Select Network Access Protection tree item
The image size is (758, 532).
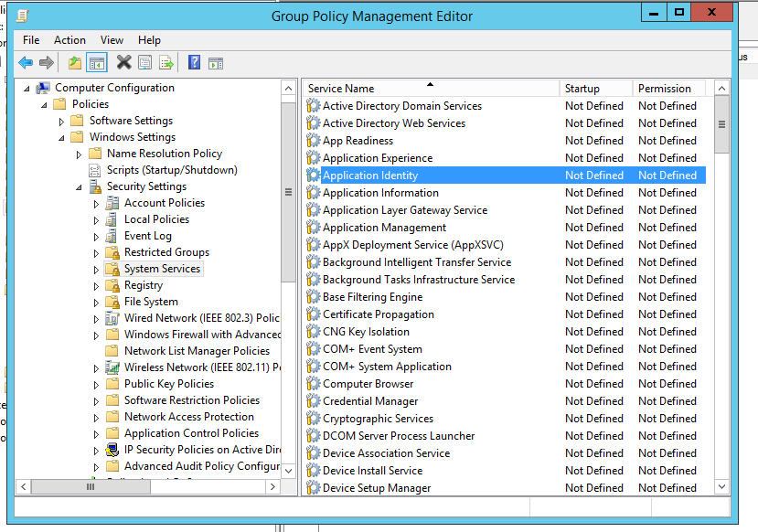189,417
